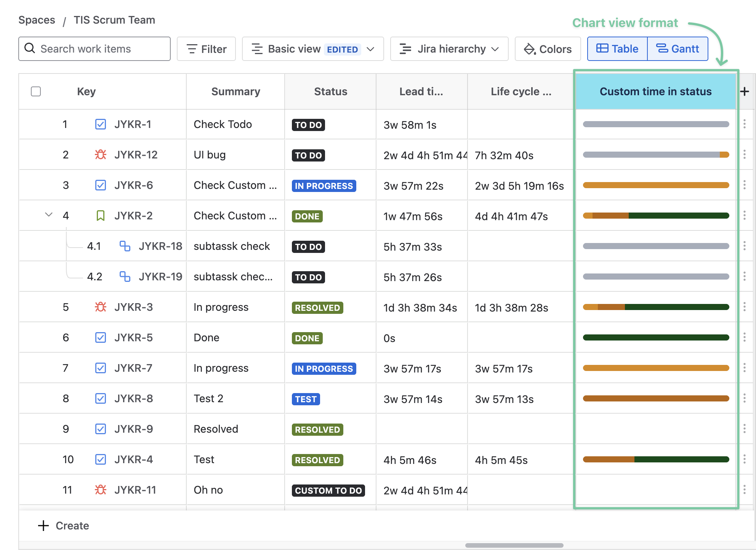Click the subtask icon beside JYKR-18
756x550 pixels.
click(125, 246)
